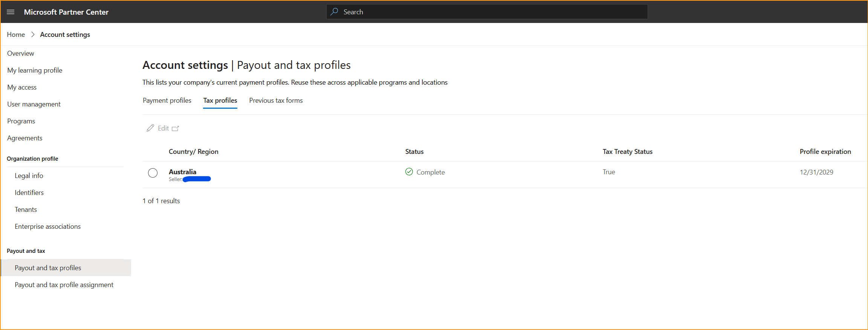This screenshot has height=330, width=868.
Task: Open the hamburger navigation menu
Action: [x=11, y=12]
